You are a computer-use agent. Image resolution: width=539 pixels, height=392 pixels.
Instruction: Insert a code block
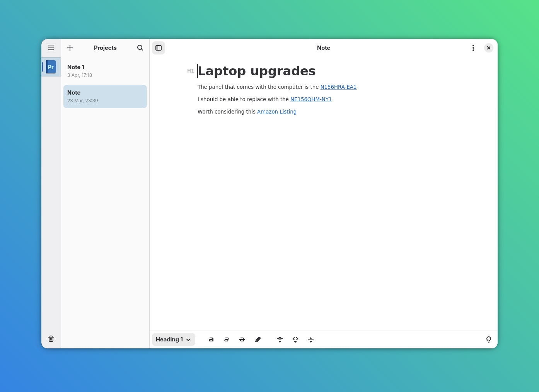click(x=295, y=339)
